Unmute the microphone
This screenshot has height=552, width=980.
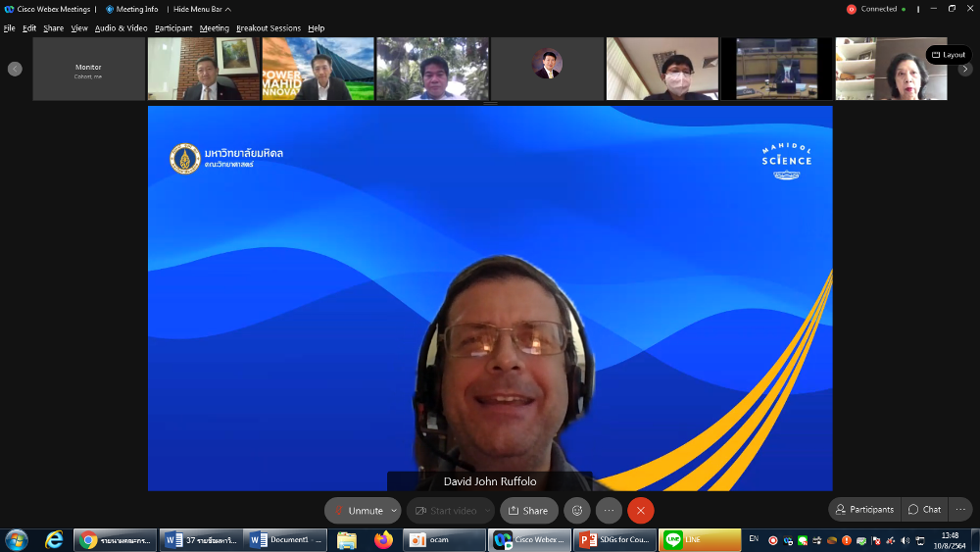357,510
